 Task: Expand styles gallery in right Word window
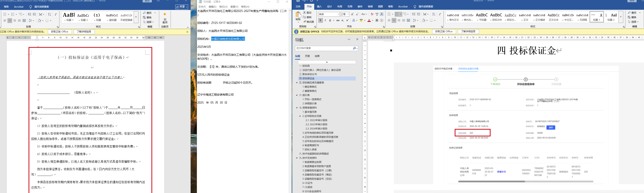621,17
